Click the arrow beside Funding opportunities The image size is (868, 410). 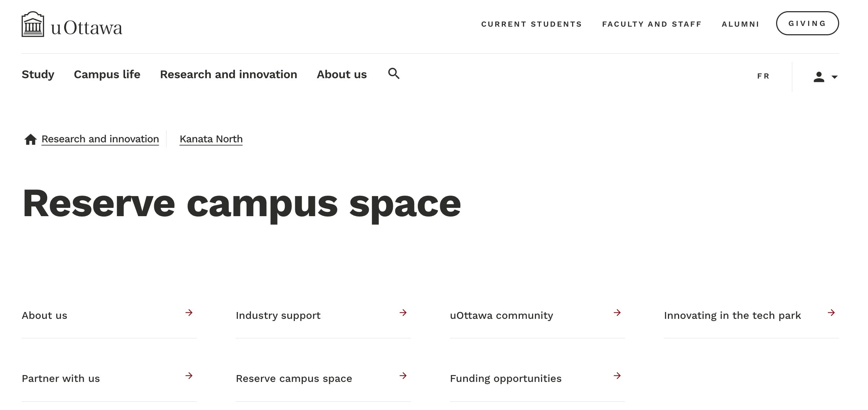tap(617, 376)
